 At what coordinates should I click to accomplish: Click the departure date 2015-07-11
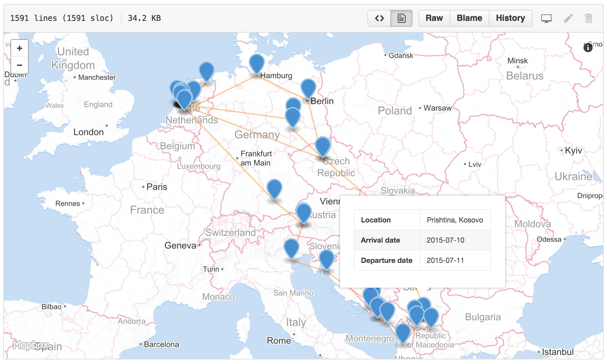(445, 260)
